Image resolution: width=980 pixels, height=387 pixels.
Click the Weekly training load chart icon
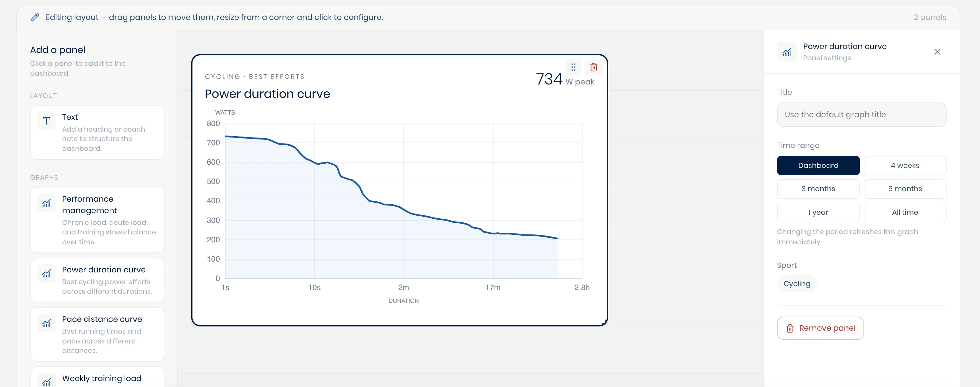point(46,382)
